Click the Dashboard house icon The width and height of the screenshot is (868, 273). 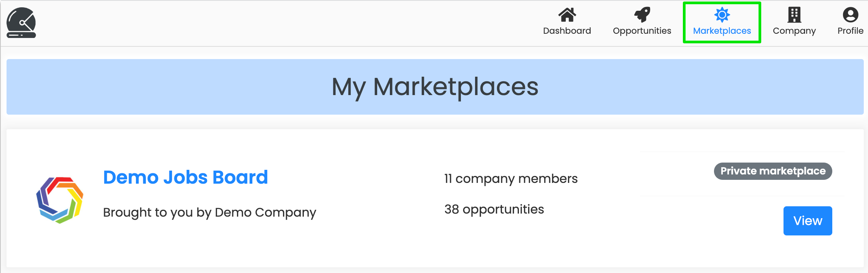tap(567, 15)
